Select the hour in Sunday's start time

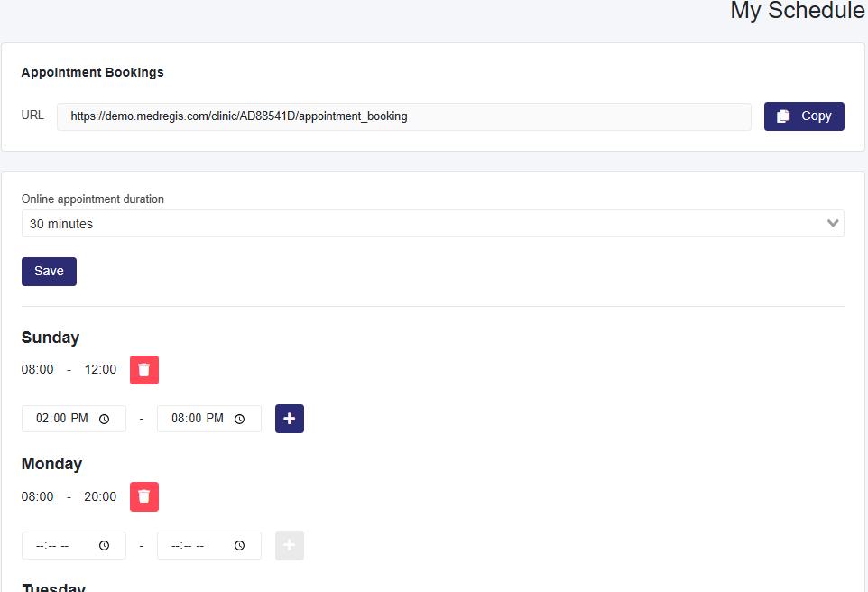[42, 419]
